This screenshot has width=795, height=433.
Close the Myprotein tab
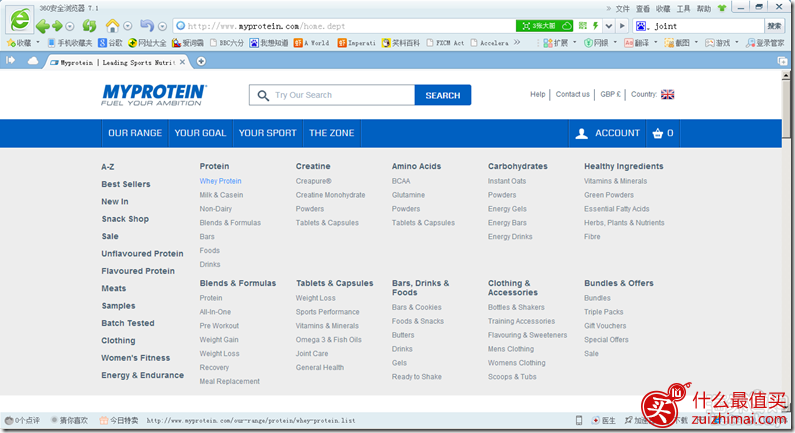click(x=183, y=62)
